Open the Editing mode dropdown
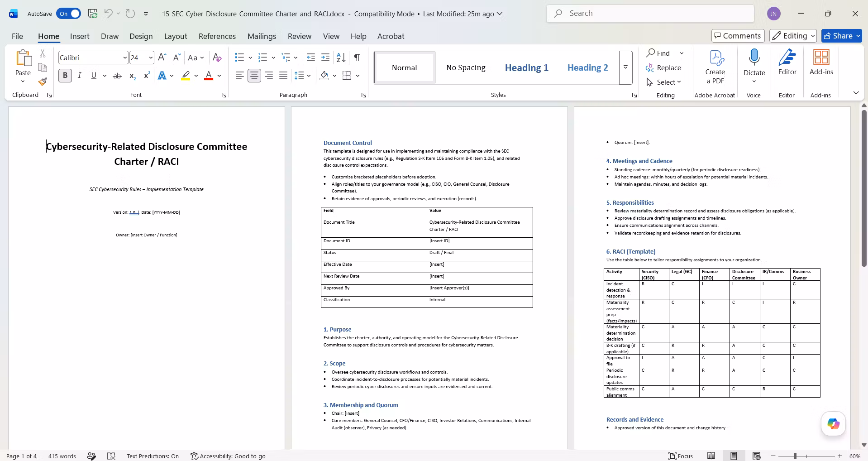This screenshot has height=461, width=868. pyautogui.click(x=793, y=36)
